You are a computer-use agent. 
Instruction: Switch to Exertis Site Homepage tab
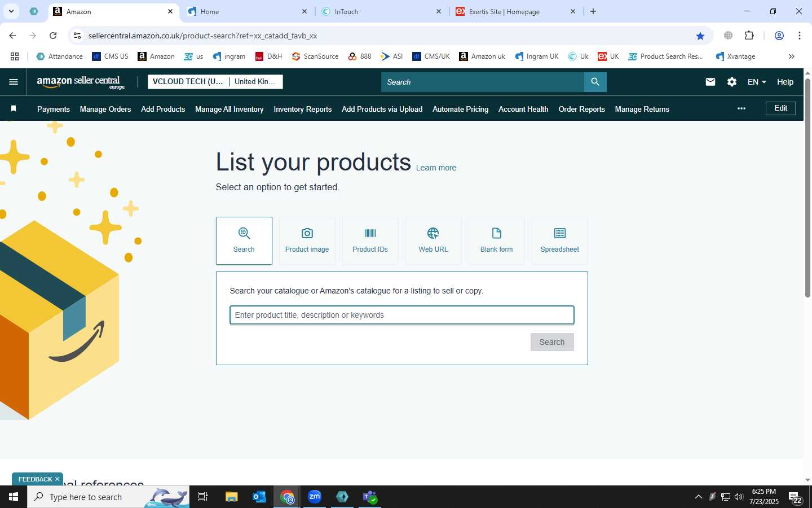(x=515, y=11)
